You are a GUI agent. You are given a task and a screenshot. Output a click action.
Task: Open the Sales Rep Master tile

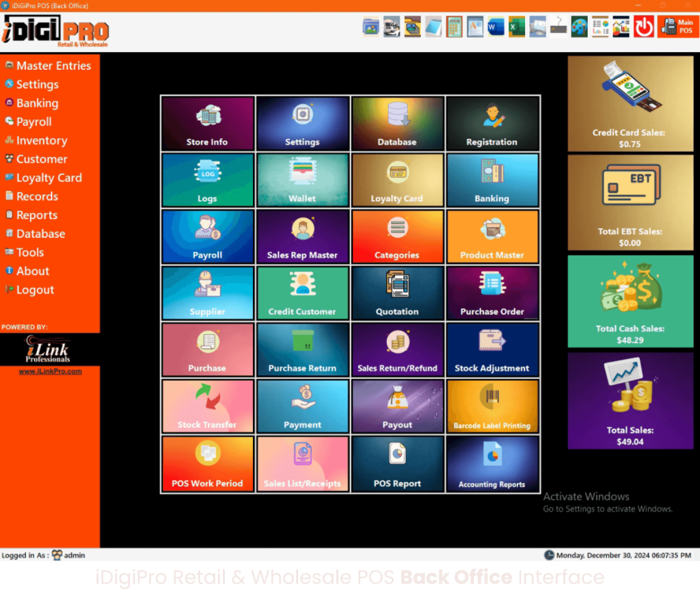coord(302,237)
